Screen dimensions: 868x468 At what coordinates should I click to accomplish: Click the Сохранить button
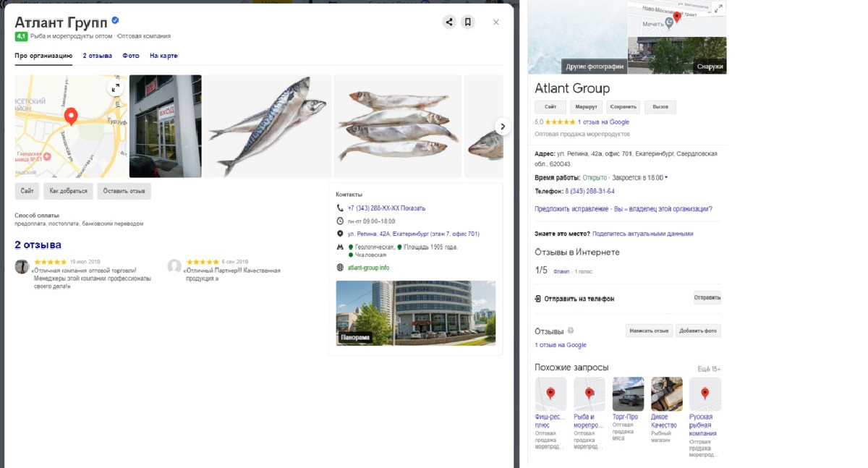tap(623, 107)
